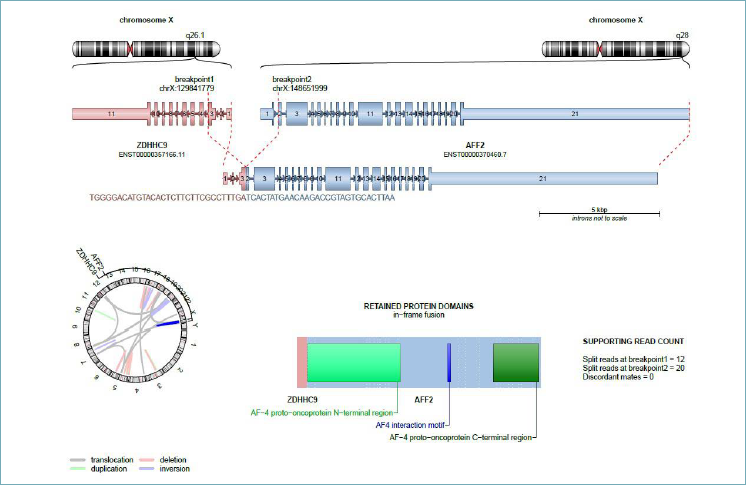
Task: Select the dark green C-terminal domain block
Action: [516, 362]
